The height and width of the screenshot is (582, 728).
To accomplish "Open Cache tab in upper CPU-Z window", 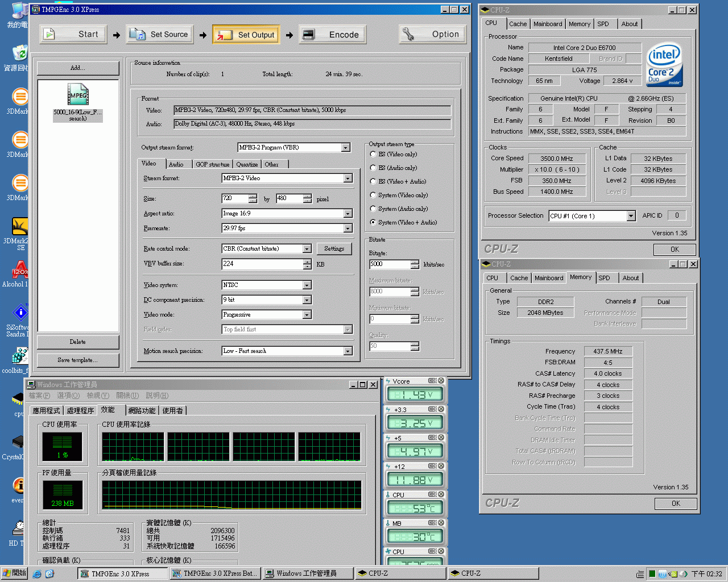I will 518,24.
